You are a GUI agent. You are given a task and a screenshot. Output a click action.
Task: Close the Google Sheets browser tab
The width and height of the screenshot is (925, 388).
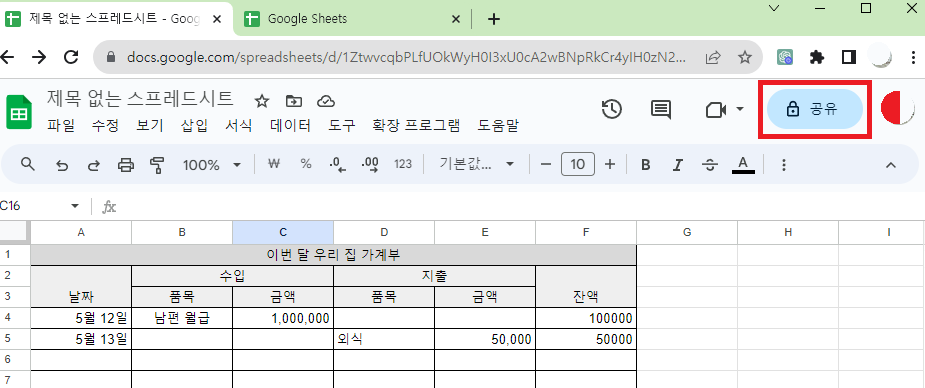(x=455, y=19)
